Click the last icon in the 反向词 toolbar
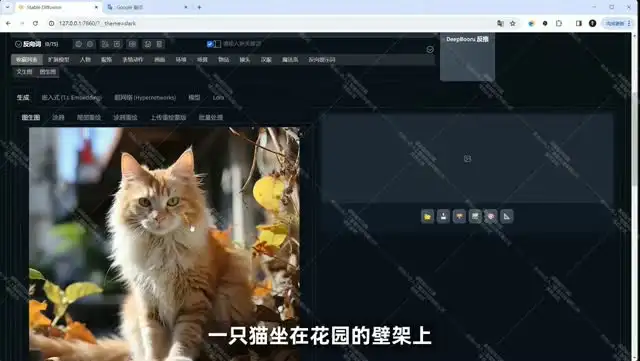This screenshot has height=361, width=640. coord(160,44)
